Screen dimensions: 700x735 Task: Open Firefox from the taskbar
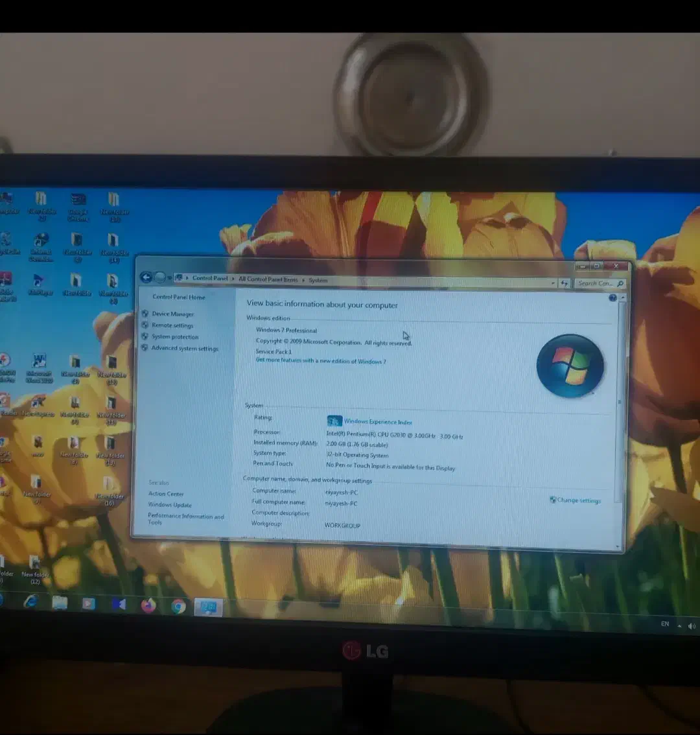point(148,605)
